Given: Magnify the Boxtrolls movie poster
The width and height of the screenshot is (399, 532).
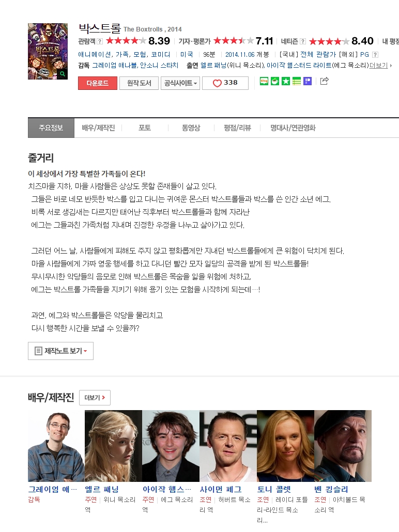Looking at the screenshot, I should pos(62,74).
